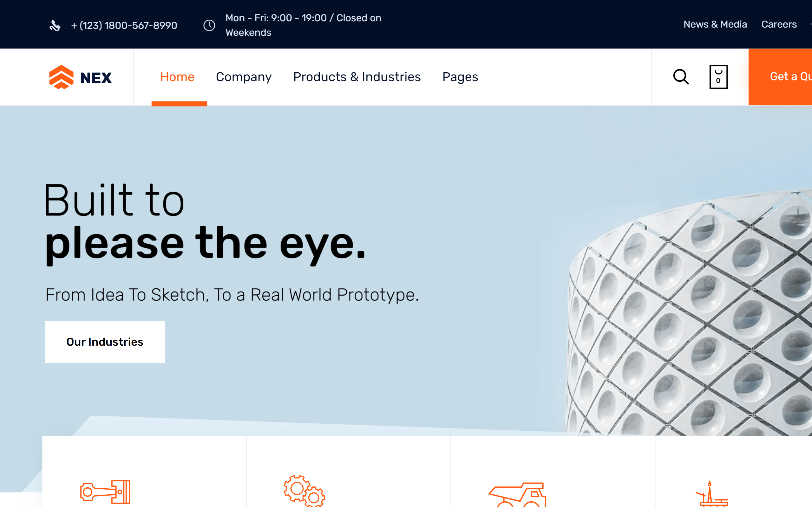This screenshot has height=507, width=812.
Task: Call the listed phone number link
Action: tap(123, 25)
